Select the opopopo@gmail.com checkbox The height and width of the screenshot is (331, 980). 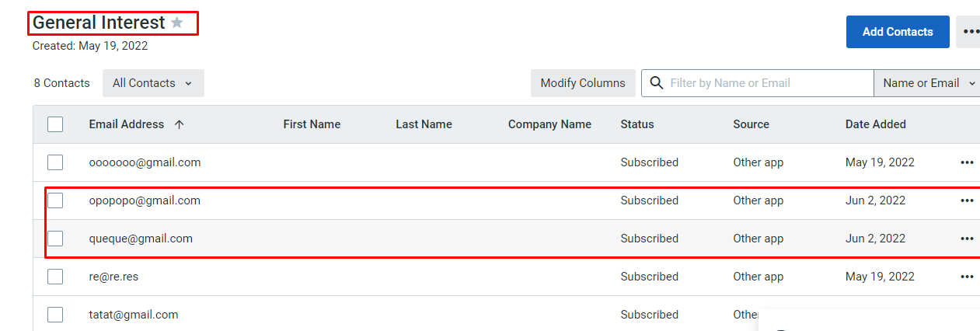(x=55, y=200)
